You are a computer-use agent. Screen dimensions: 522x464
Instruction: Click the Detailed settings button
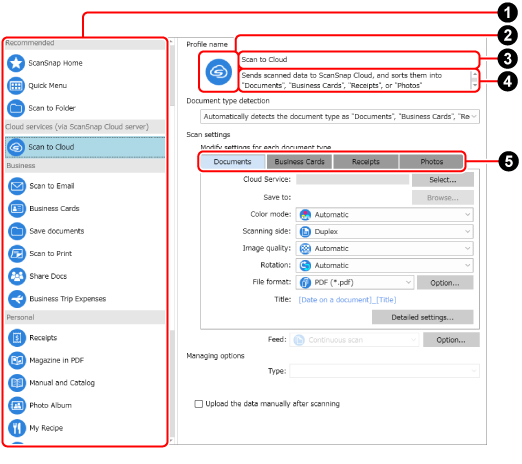(x=422, y=317)
